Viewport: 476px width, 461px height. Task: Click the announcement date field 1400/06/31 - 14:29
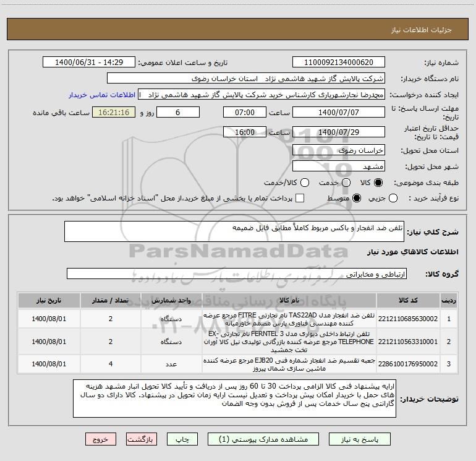coord(89,62)
